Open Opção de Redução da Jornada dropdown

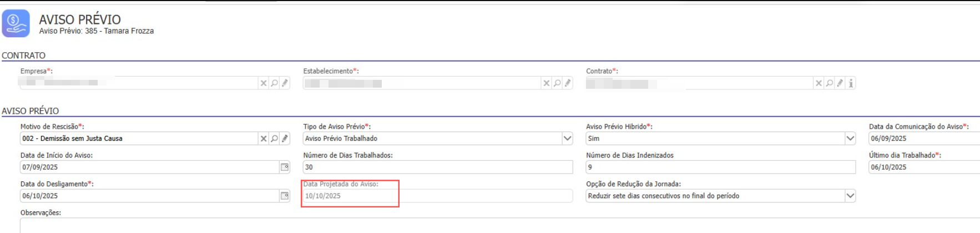coord(850,196)
